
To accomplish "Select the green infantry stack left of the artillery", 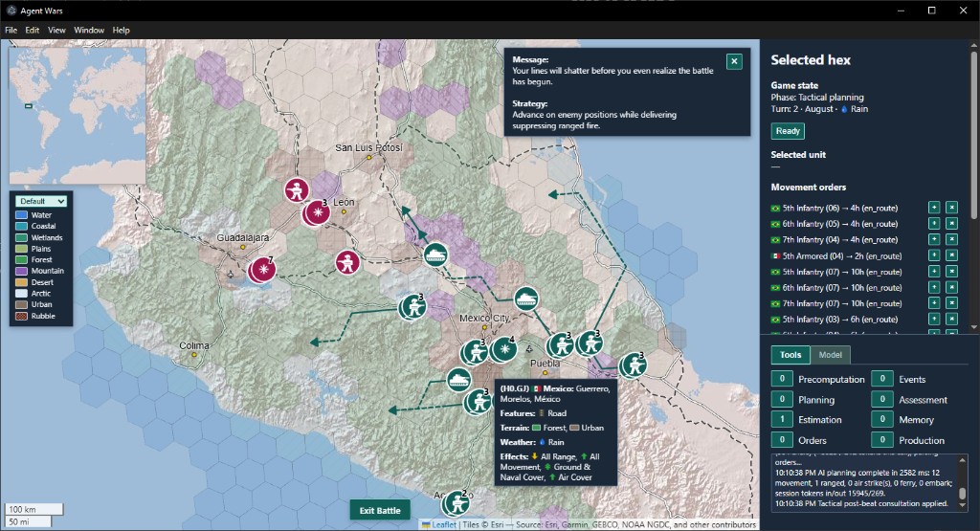I will (475, 352).
